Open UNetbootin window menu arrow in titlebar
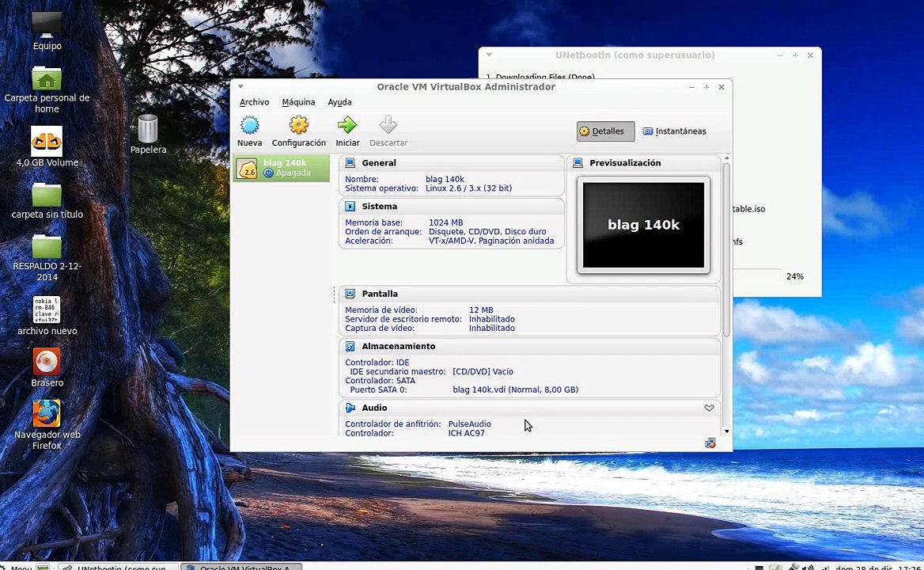 click(x=489, y=55)
